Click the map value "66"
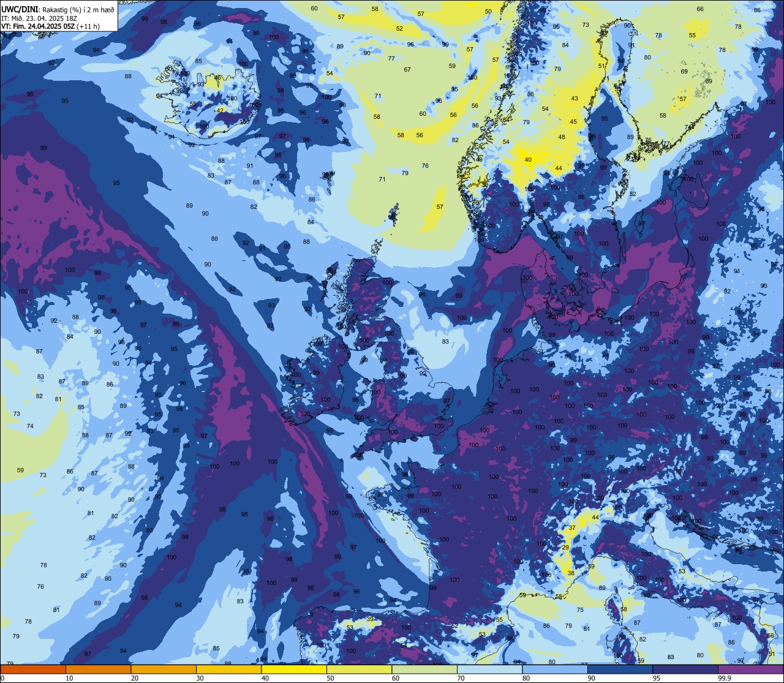The width and height of the screenshot is (784, 683). (700, 9)
